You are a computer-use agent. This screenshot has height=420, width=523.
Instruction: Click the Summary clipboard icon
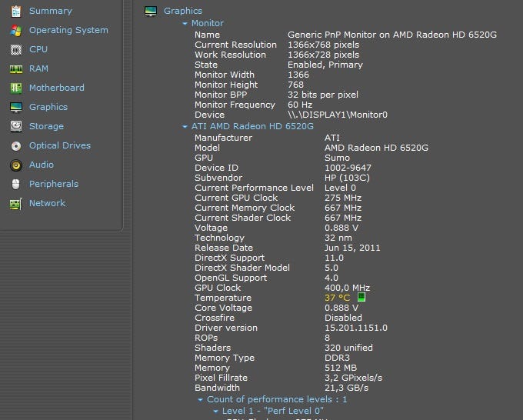coord(15,11)
